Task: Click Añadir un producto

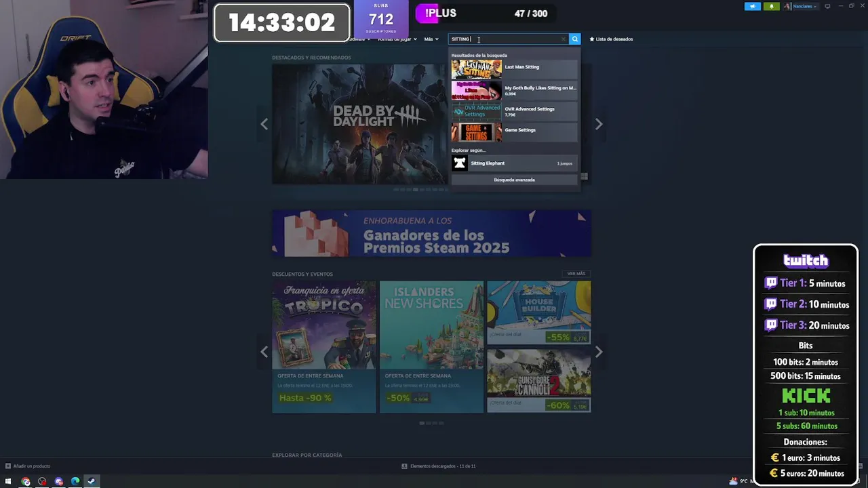Action: point(28,466)
